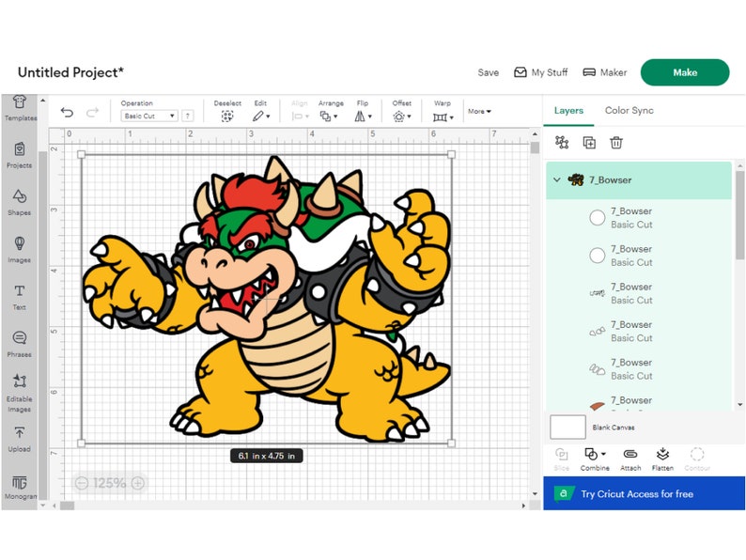Open the More toolbar menu

(x=479, y=111)
